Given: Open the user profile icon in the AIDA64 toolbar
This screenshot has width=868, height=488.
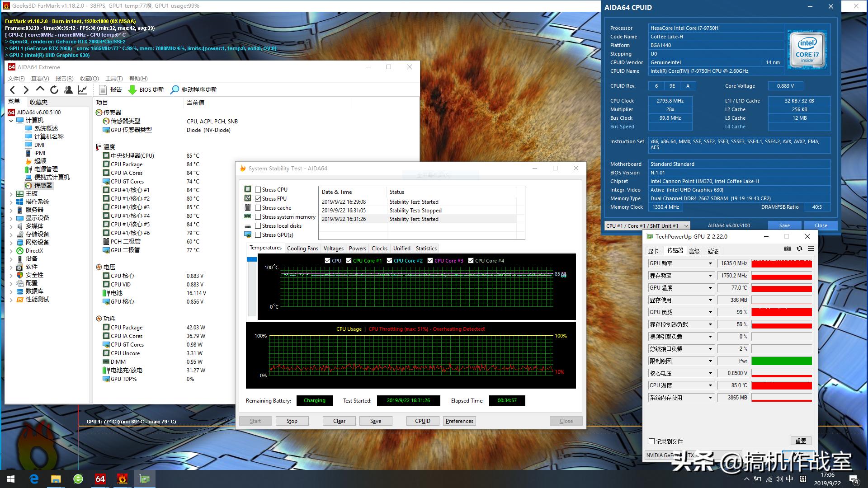Looking at the screenshot, I should tap(68, 90).
